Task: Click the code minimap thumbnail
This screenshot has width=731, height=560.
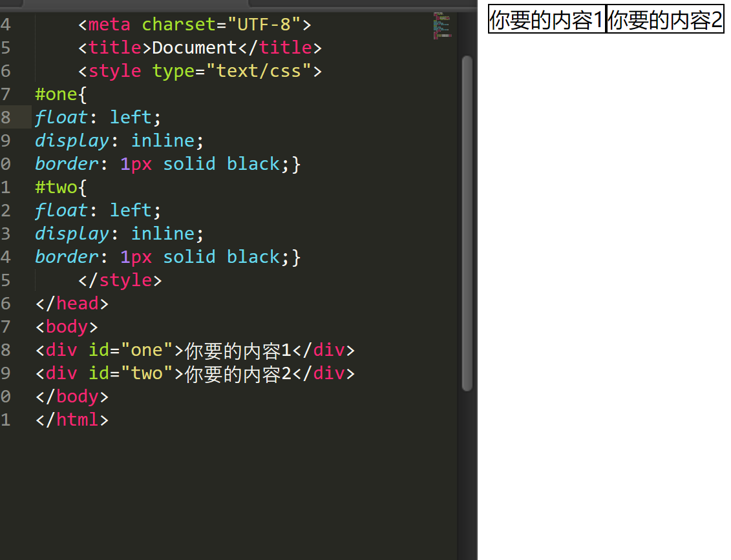Action: click(x=442, y=26)
